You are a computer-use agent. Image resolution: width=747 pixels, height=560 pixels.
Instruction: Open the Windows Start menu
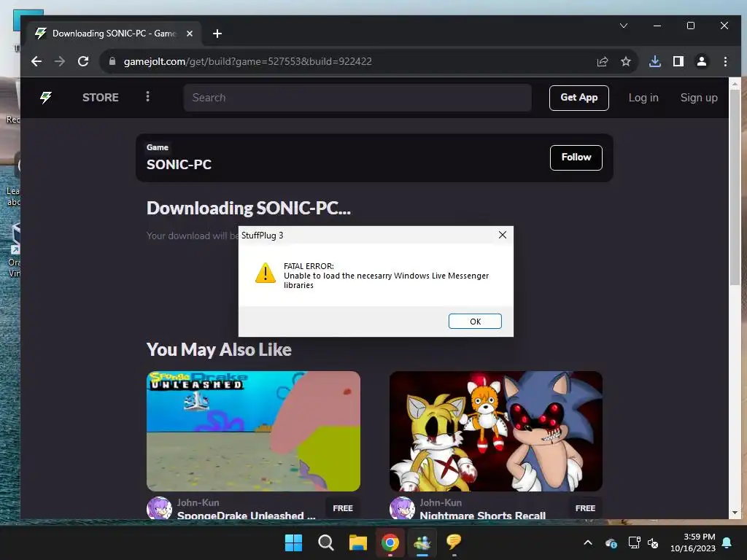click(293, 542)
